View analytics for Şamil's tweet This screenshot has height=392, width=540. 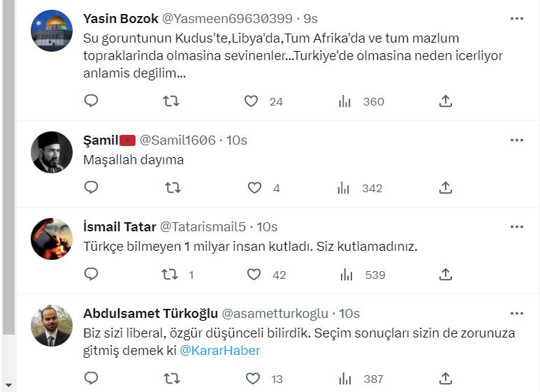pos(344,188)
